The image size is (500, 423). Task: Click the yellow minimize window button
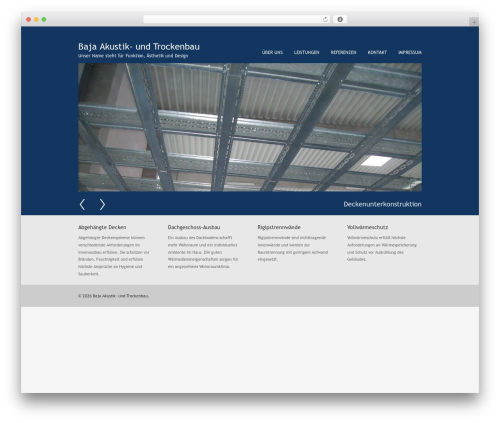pyautogui.click(x=36, y=19)
